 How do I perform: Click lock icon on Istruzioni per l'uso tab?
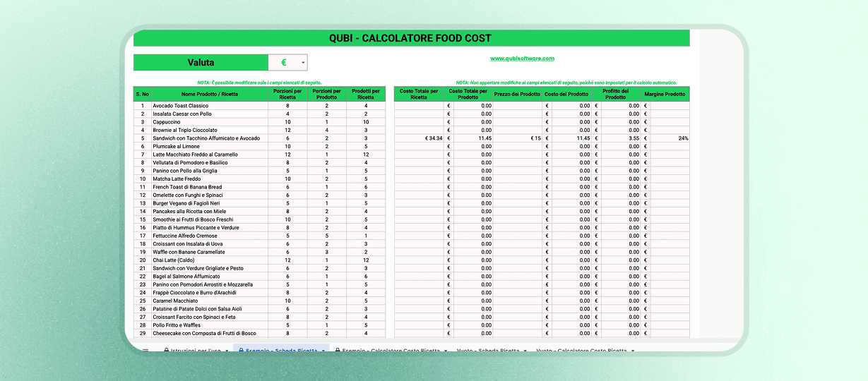(166, 350)
